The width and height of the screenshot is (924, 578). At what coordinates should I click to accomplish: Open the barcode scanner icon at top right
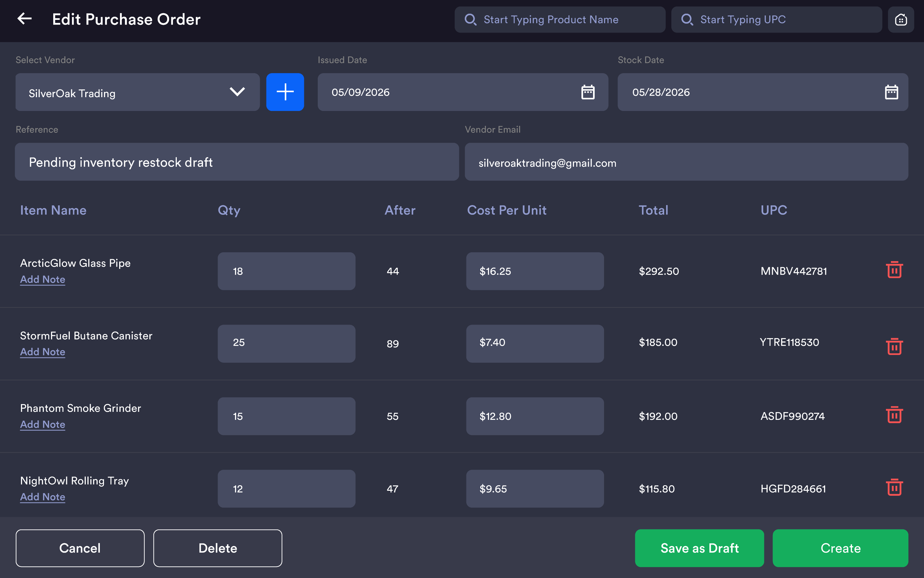(901, 20)
